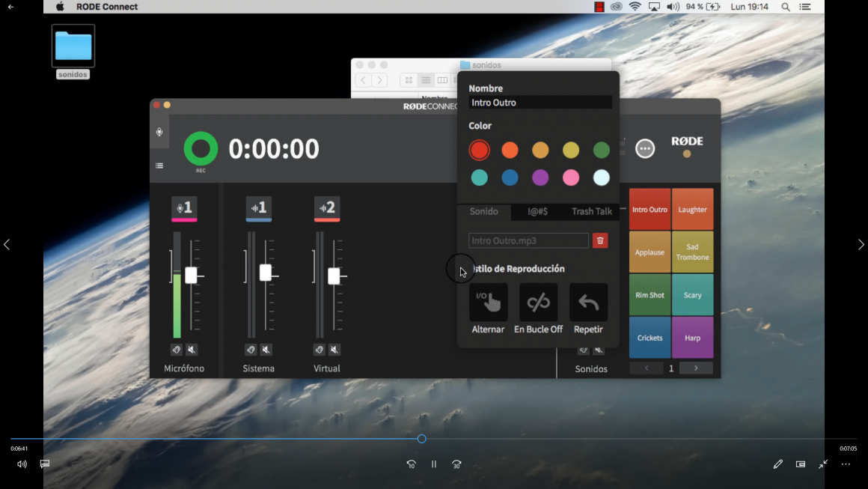The image size is (868, 489).
Task: Open the RODE Connect menu bar item
Action: tap(107, 7)
